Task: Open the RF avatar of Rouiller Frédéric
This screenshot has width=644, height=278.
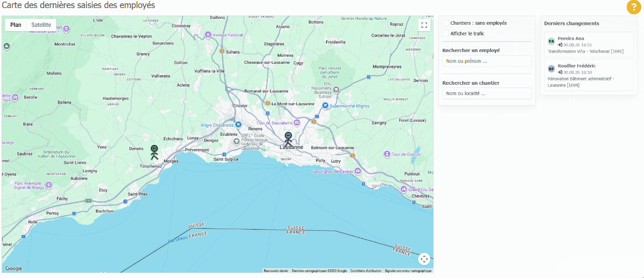Action: [551, 69]
